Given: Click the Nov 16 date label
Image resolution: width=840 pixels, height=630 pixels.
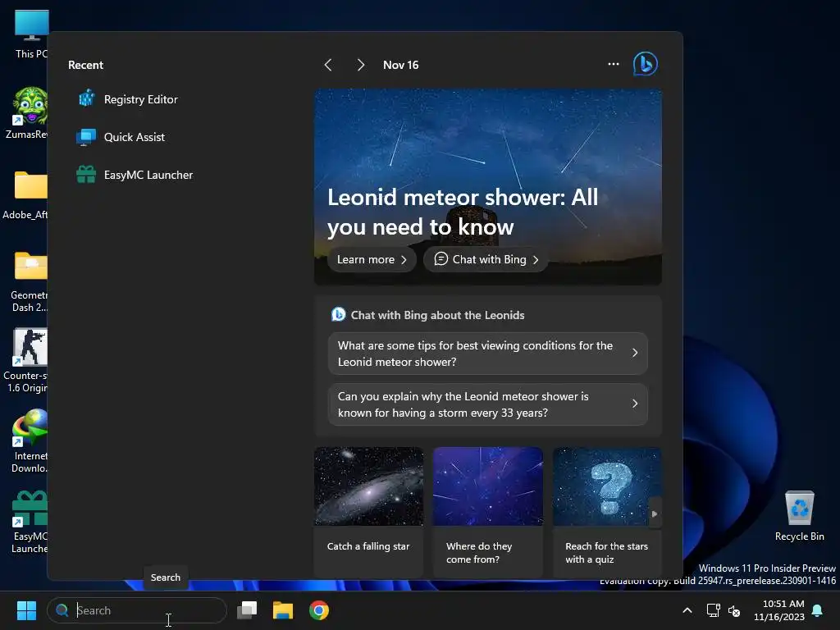Looking at the screenshot, I should click(400, 65).
